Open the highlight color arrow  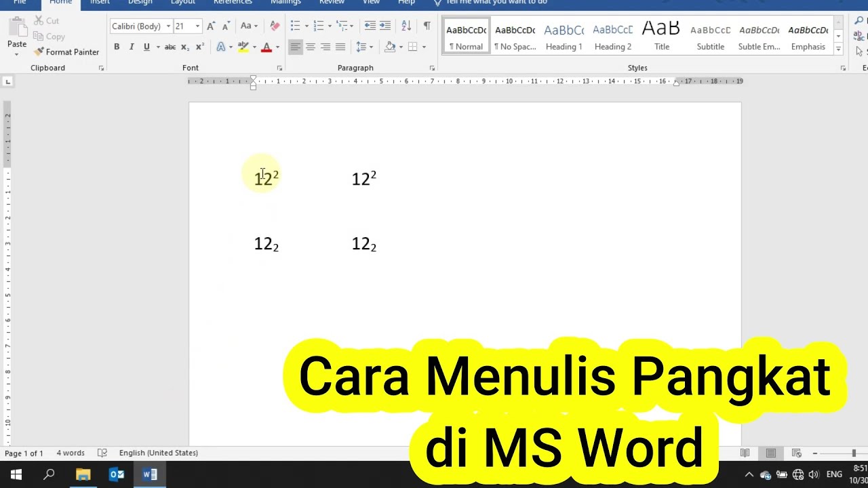254,47
